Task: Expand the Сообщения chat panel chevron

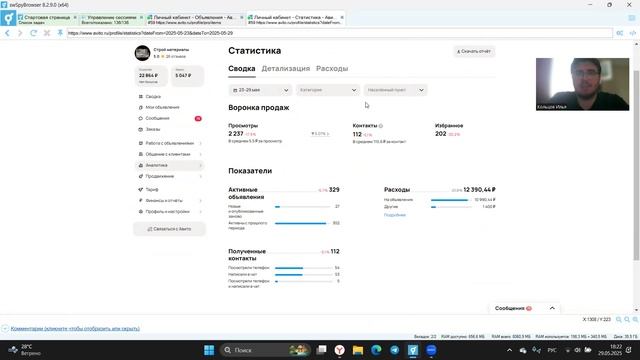Action: (552, 308)
